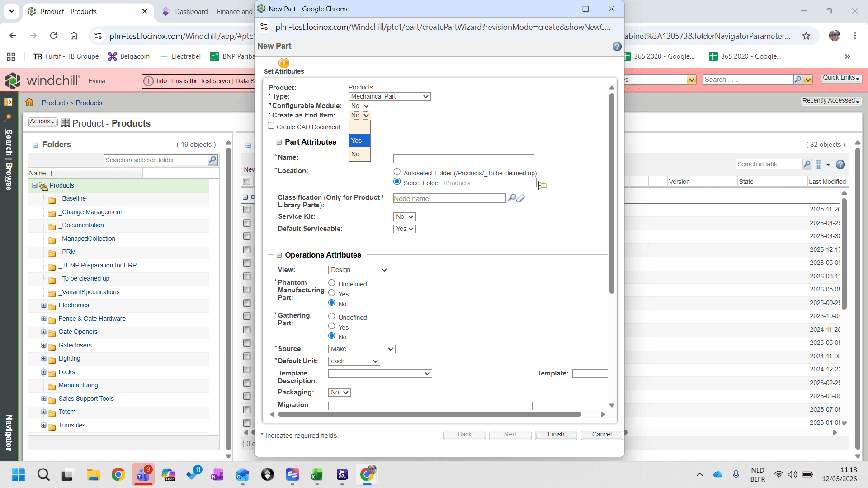Bookmark this page with the star icon
Image resolution: width=868 pixels, height=488 pixels.
(x=806, y=36)
